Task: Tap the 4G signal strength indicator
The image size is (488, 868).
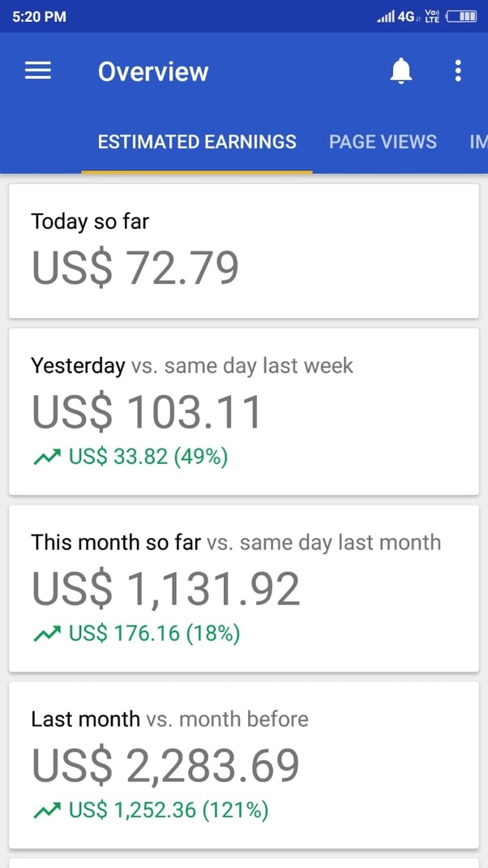Action: (x=396, y=17)
